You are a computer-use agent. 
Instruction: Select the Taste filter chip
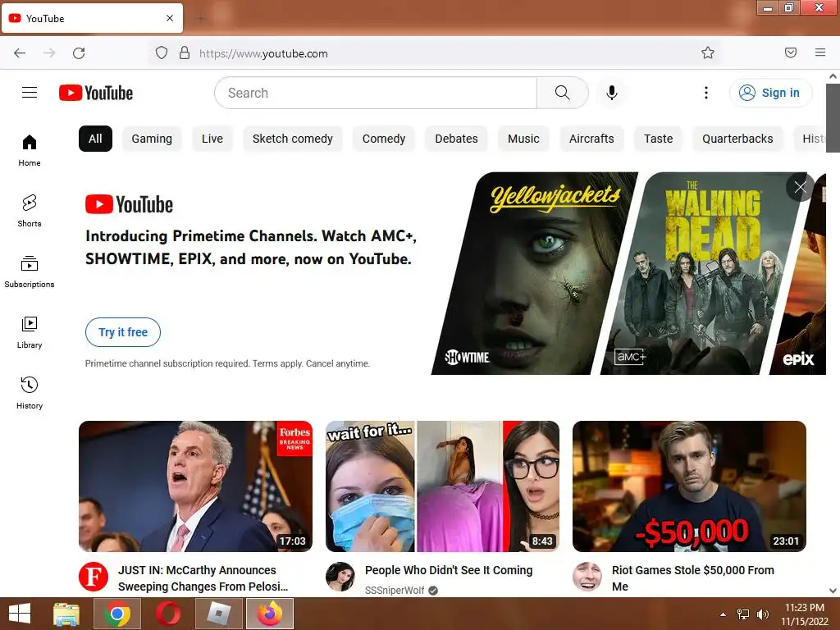[x=658, y=139]
